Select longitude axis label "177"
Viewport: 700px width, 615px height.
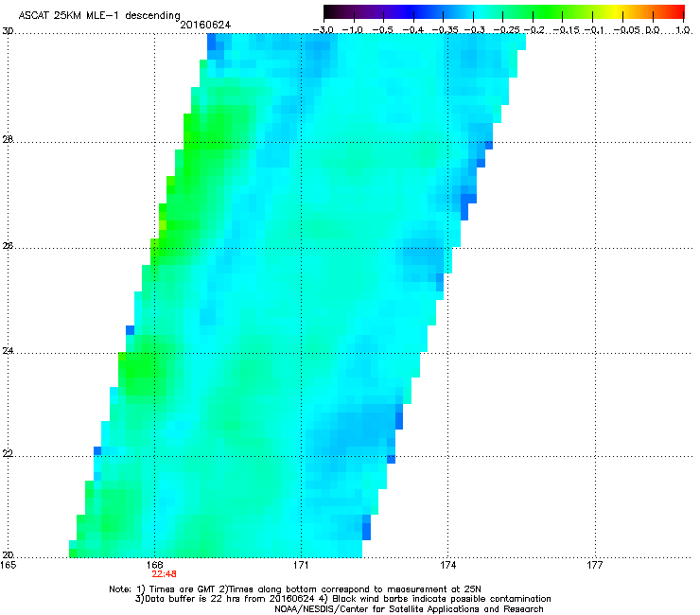tap(595, 566)
